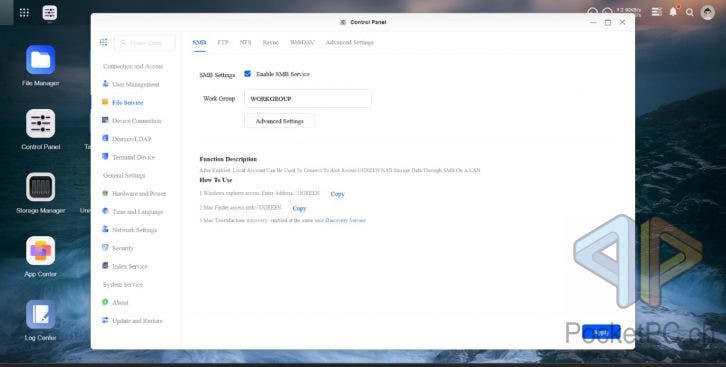Image resolution: width=726 pixels, height=367 pixels.
Task: Click the About sidebar icon
Action: point(105,302)
